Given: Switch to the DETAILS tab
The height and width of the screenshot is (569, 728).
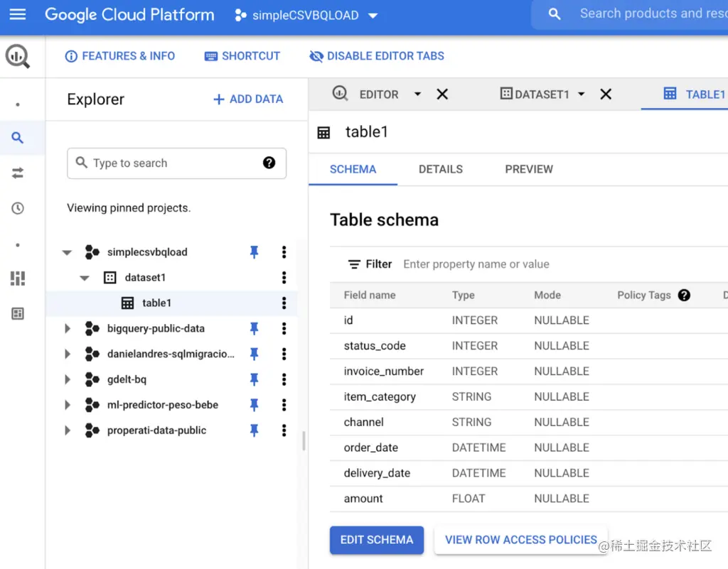Looking at the screenshot, I should point(441,169).
